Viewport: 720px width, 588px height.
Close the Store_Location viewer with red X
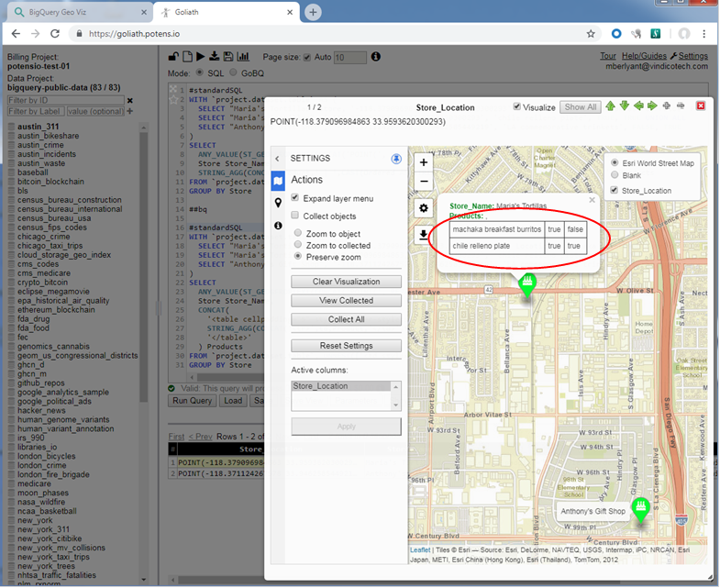pyautogui.click(x=701, y=106)
